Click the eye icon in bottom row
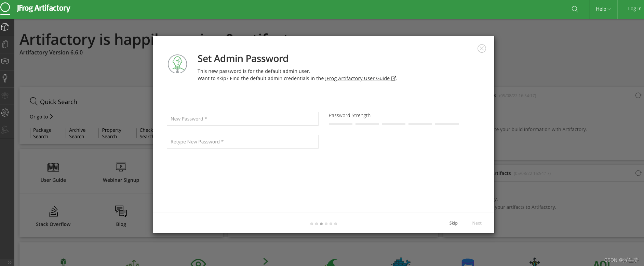Screen dimensions: 644x266 (x=198, y=263)
